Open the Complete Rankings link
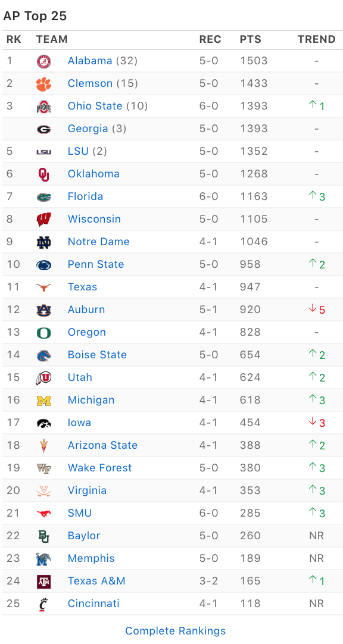The height and width of the screenshot is (644, 343). (176, 631)
